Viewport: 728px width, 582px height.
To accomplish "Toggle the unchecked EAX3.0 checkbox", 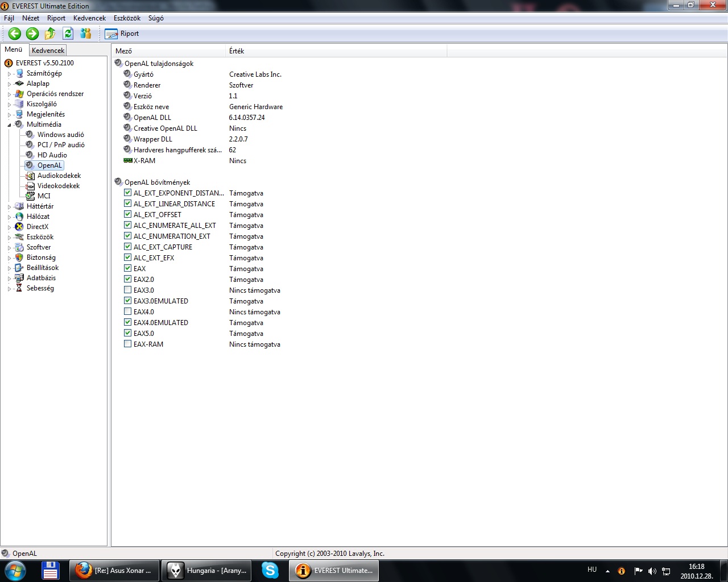I will (x=127, y=290).
